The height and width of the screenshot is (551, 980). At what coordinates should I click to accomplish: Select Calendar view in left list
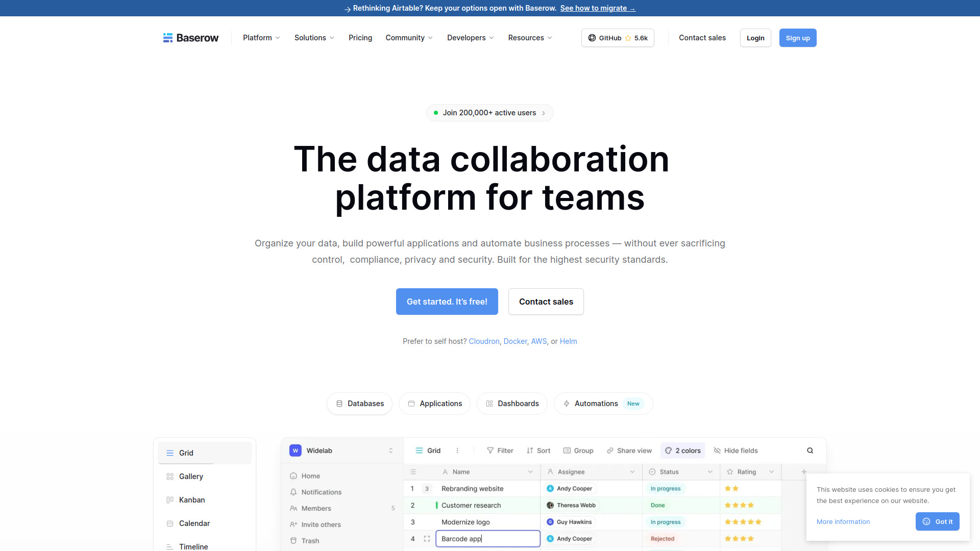(205, 523)
